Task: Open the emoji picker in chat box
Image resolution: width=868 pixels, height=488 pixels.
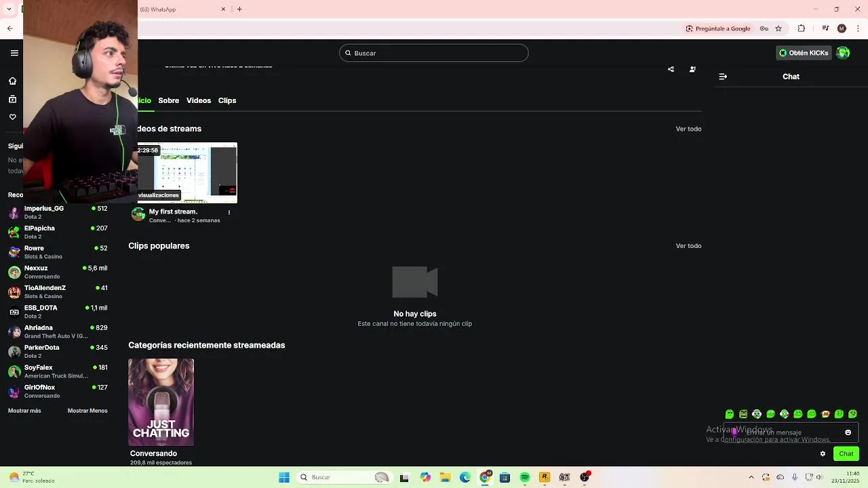Action: (x=848, y=432)
